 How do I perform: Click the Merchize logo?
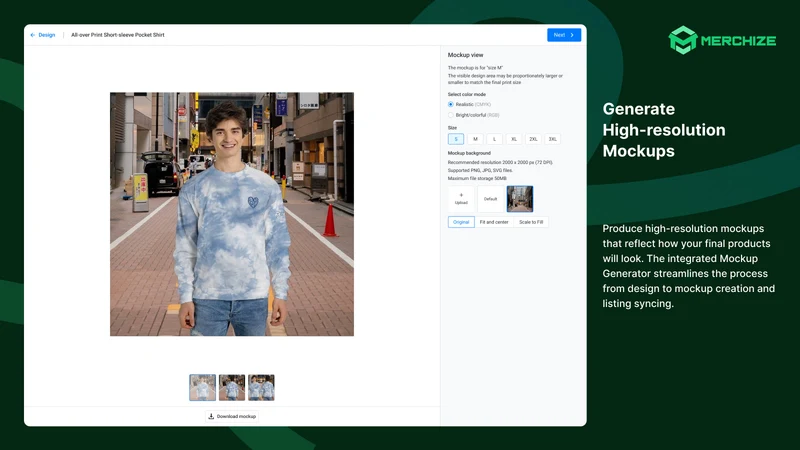722,40
